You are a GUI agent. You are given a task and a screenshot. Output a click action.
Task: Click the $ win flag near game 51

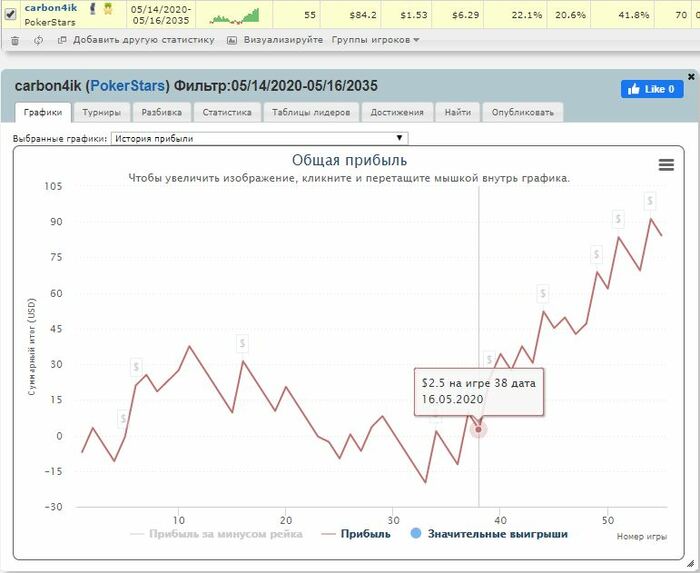pyautogui.click(x=618, y=219)
